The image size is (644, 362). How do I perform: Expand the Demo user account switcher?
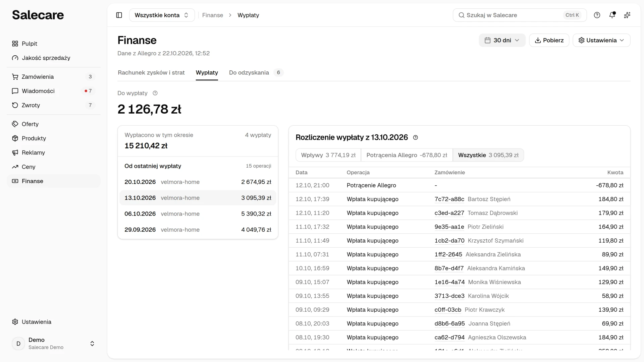click(x=54, y=344)
